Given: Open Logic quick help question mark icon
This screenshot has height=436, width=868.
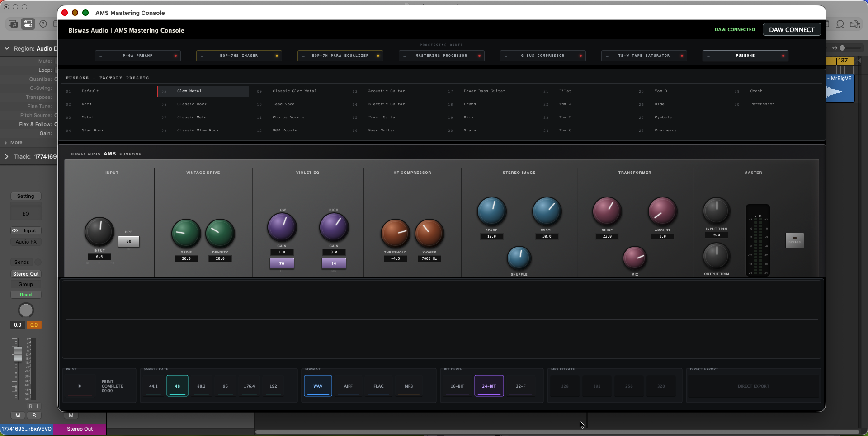Looking at the screenshot, I should pos(43,24).
